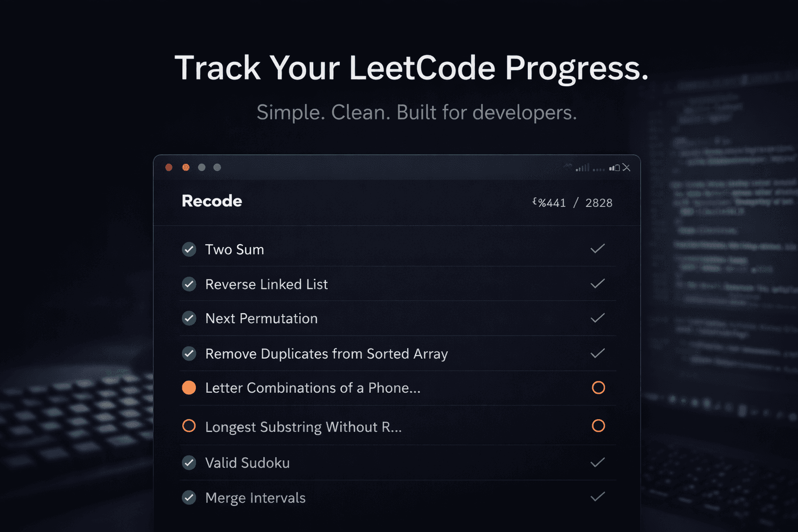The width and height of the screenshot is (798, 532).
Task: Untick the checkbox beside Merge Intervals title
Action: click(189, 498)
